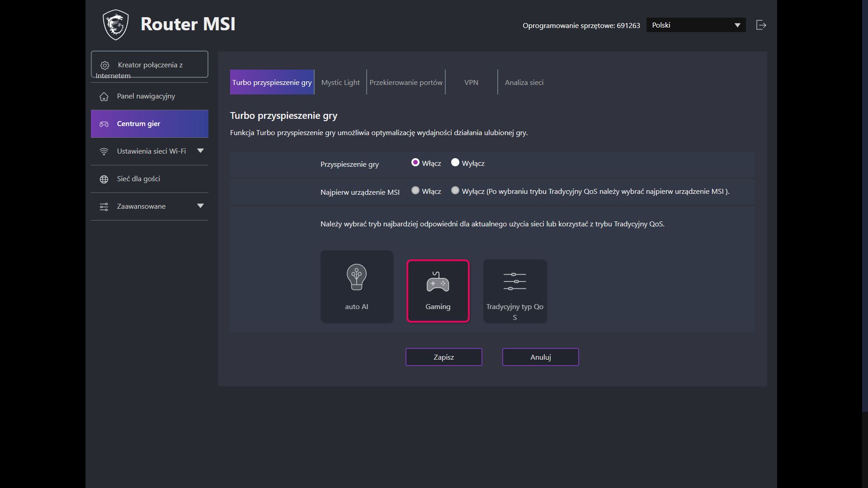Turn on Najpierw urządzenie MSI
The width and height of the screenshot is (868, 488).
(415, 191)
